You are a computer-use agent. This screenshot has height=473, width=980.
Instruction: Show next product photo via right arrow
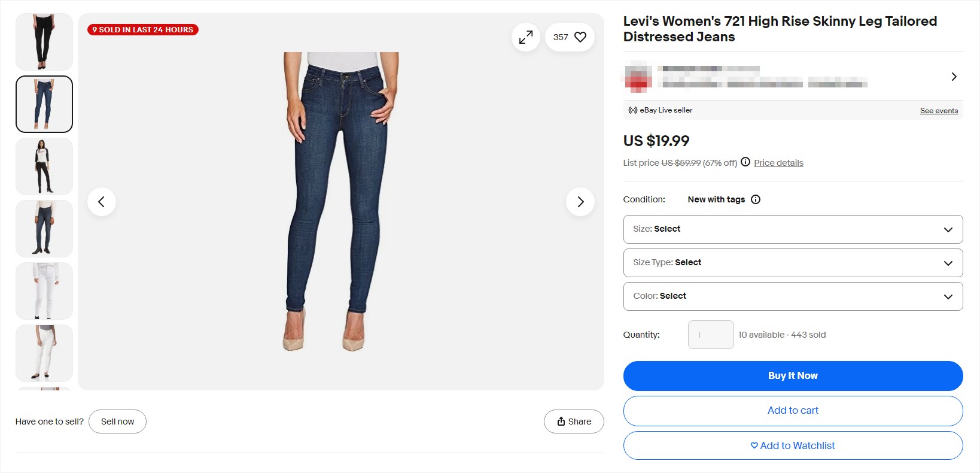pyautogui.click(x=580, y=202)
